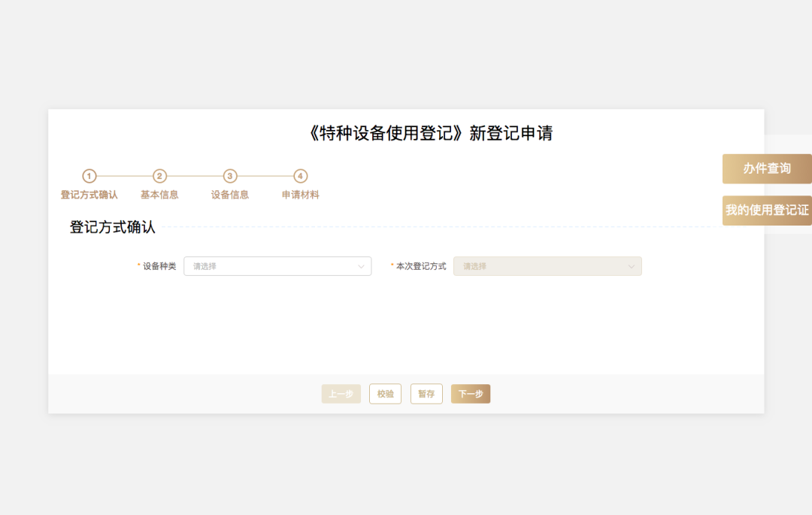The height and width of the screenshot is (515, 812).
Task: Select the 登记方式确认 step label
Action: [89, 195]
